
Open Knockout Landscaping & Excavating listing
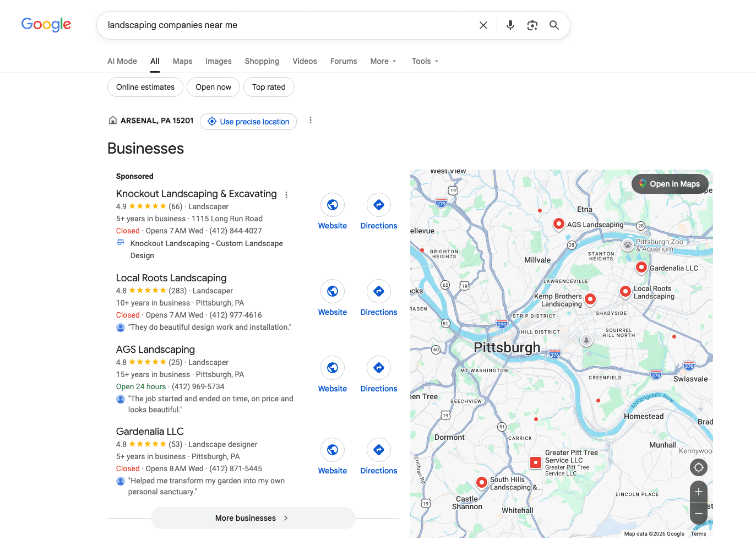(197, 194)
